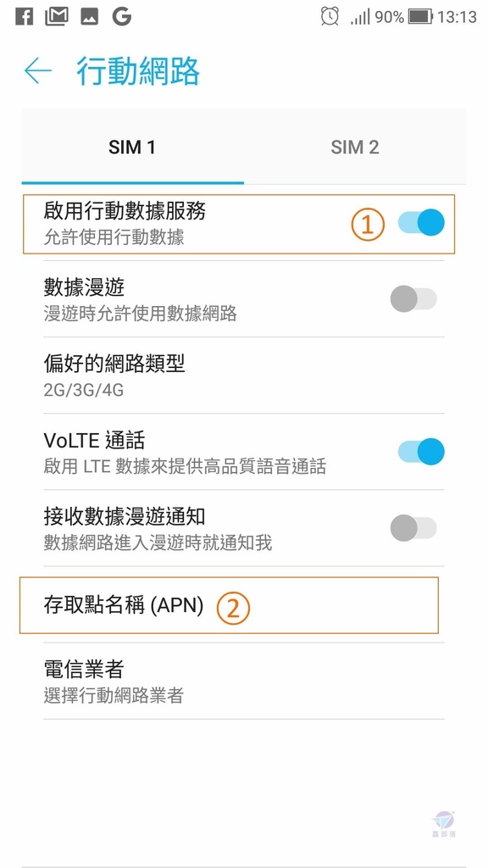Tap the Gmail notification icon

pyautogui.click(x=57, y=17)
